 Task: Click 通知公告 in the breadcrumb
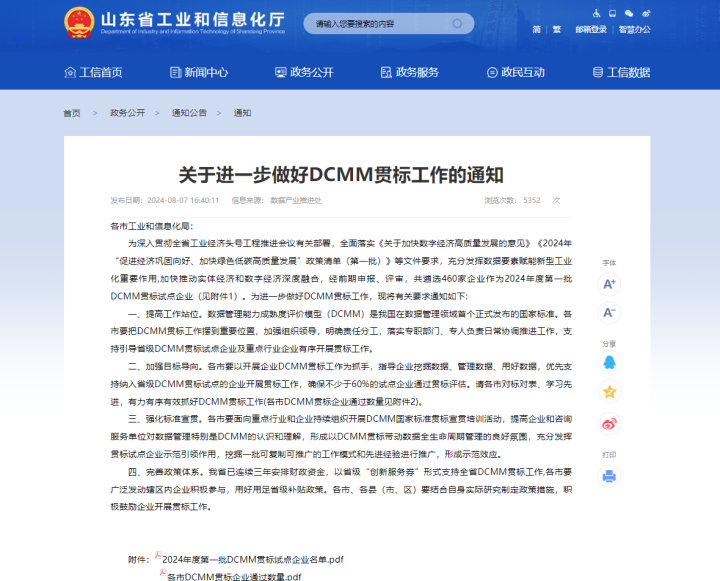(189, 113)
